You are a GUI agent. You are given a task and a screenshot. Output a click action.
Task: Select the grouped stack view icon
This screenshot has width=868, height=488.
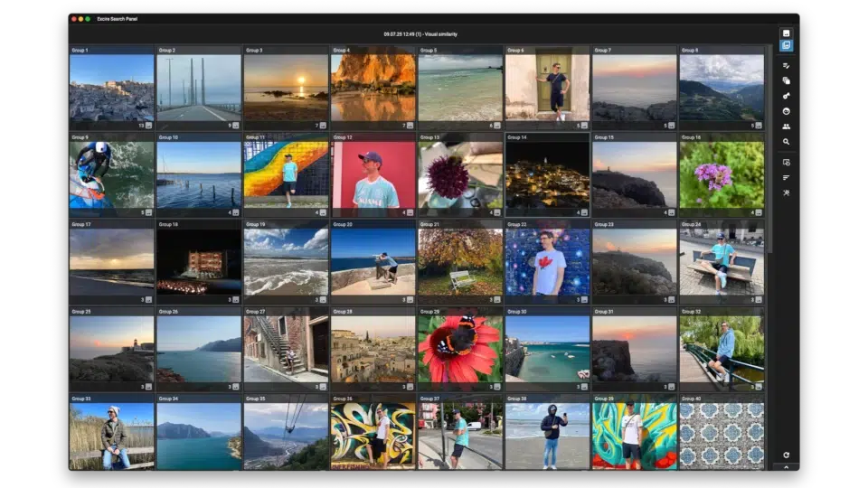(786, 45)
